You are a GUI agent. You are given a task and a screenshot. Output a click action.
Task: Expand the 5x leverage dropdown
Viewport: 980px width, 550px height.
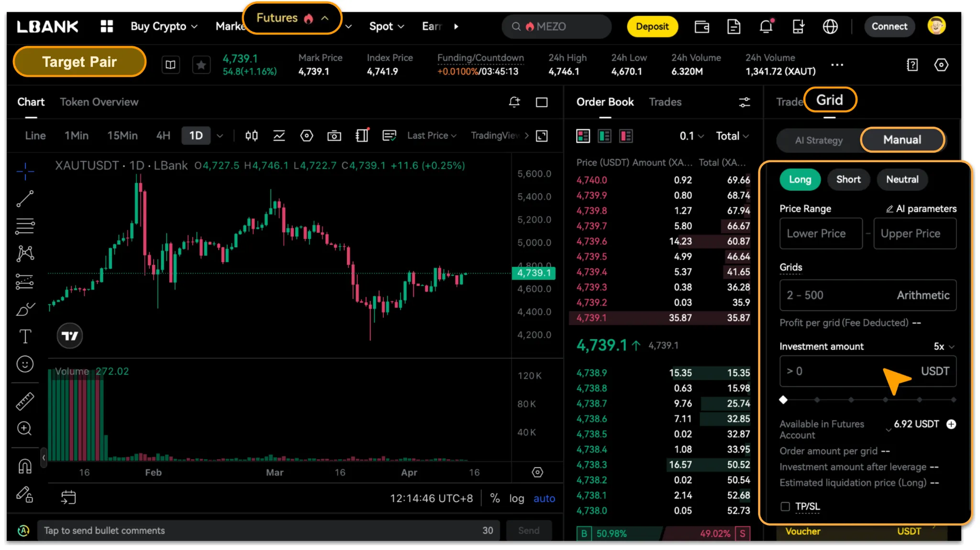click(x=944, y=346)
